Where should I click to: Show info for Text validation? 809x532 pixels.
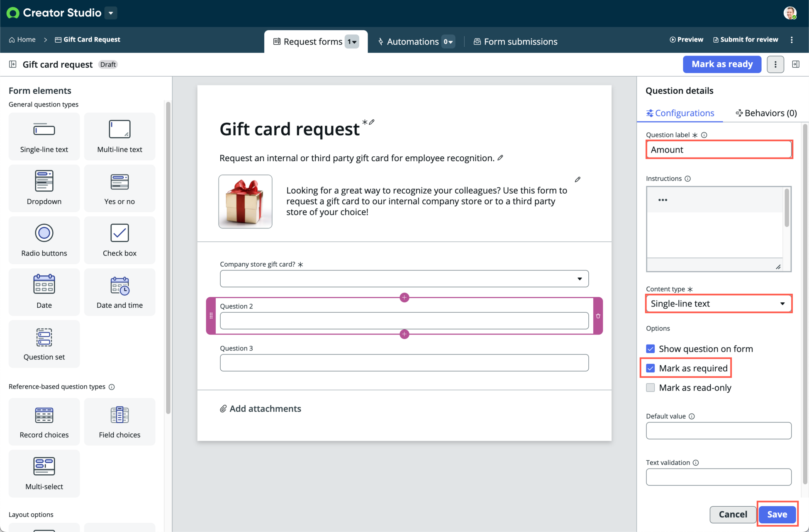696,463
